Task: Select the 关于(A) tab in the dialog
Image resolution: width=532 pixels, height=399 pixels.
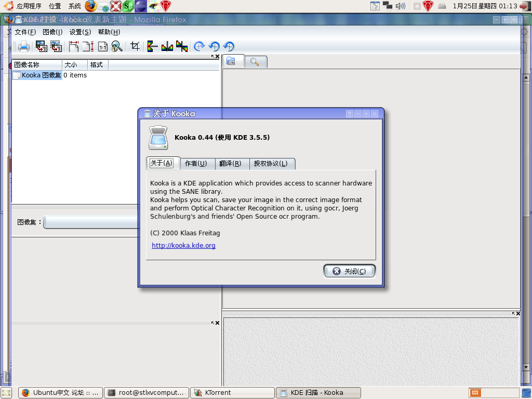Action: tap(162, 163)
